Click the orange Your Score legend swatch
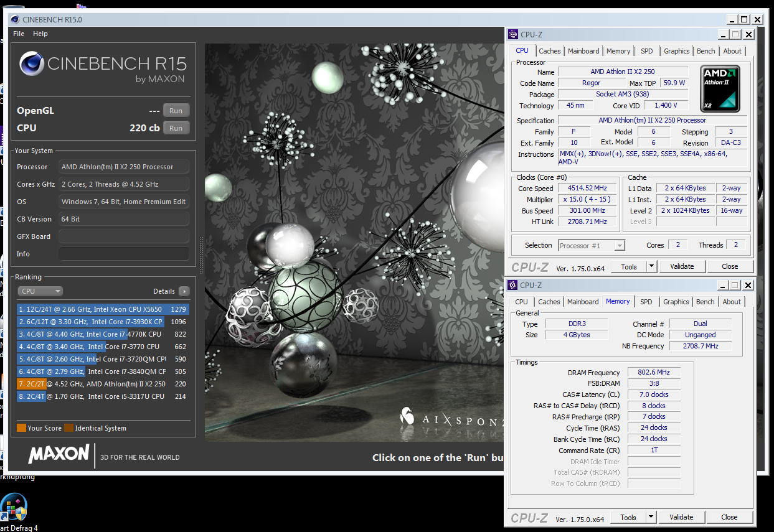 21,428
